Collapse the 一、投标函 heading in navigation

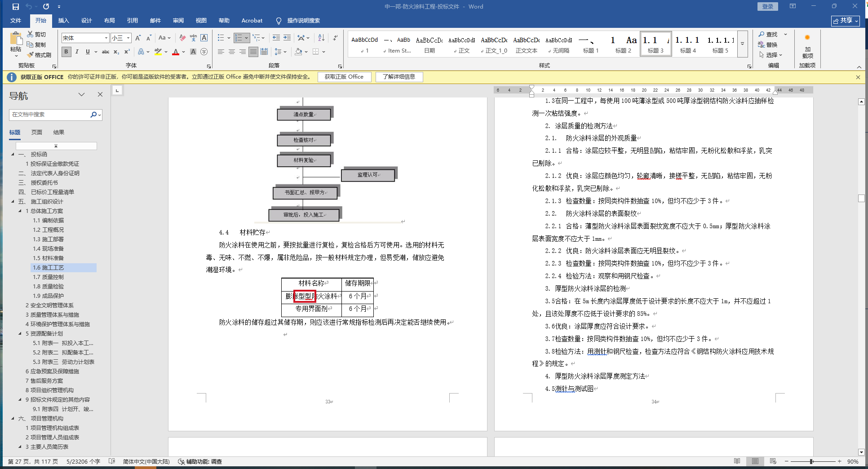(x=13, y=154)
